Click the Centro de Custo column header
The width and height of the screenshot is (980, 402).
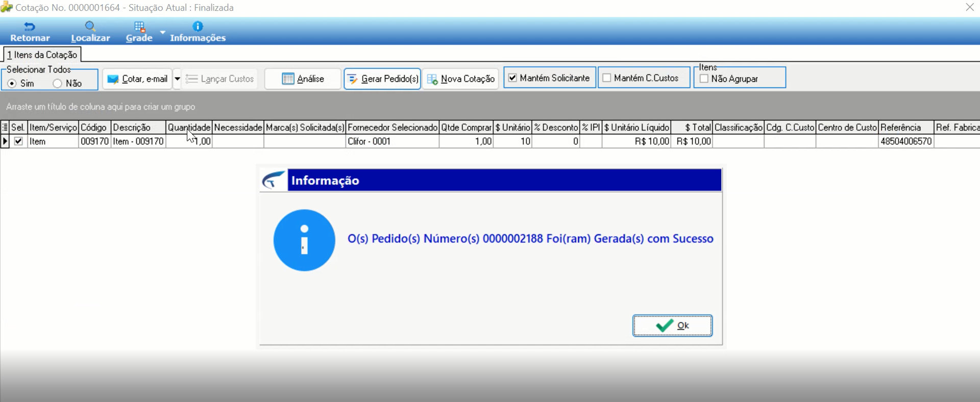[x=847, y=127]
